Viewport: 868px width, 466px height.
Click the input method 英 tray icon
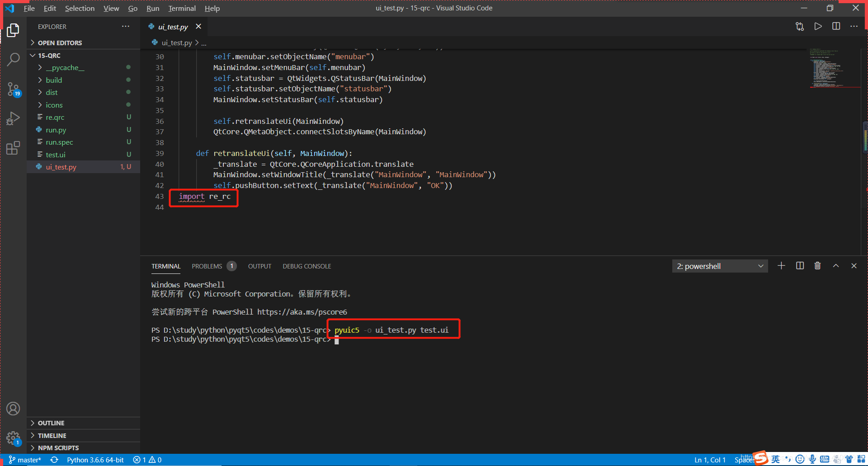pyautogui.click(x=775, y=459)
